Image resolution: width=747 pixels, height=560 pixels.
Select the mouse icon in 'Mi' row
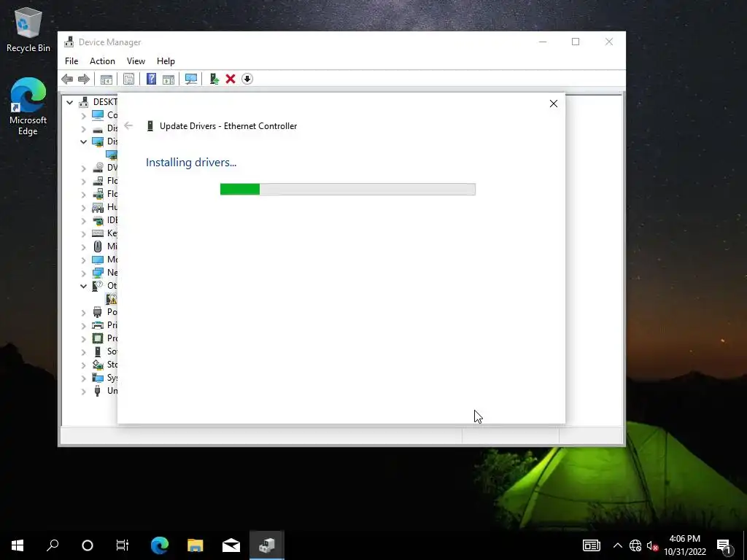(98, 246)
